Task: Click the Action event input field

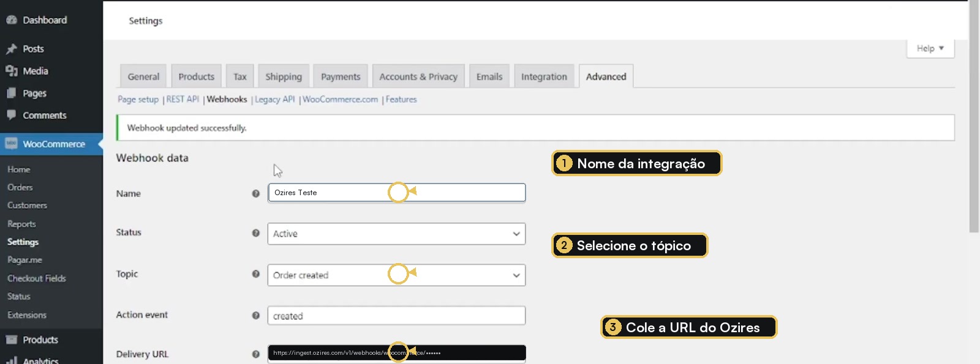Action: (x=396, y=316)
